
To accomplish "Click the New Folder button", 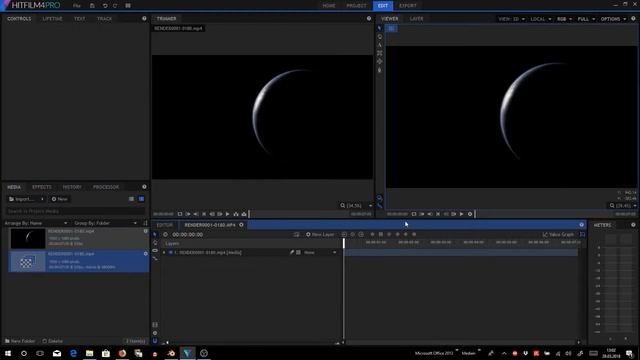I will point(20,341).
